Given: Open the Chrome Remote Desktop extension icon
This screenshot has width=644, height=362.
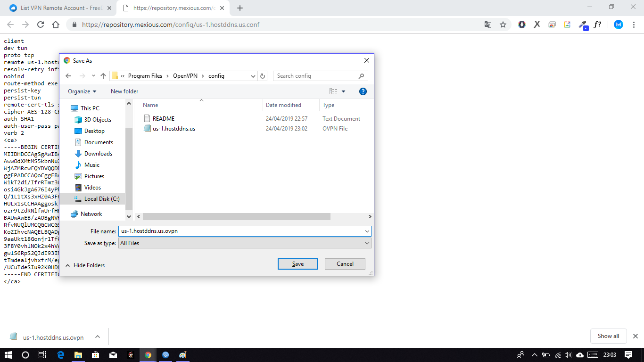Looking at the screenshot, I should coord(552,25).
